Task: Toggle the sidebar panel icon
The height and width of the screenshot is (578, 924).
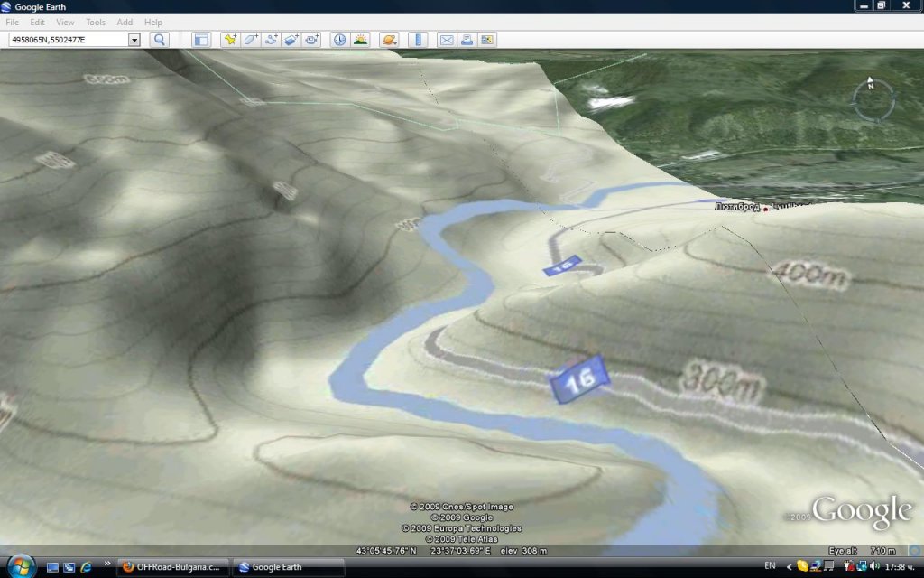Action: pyautogui.click(x=201, y=40)
